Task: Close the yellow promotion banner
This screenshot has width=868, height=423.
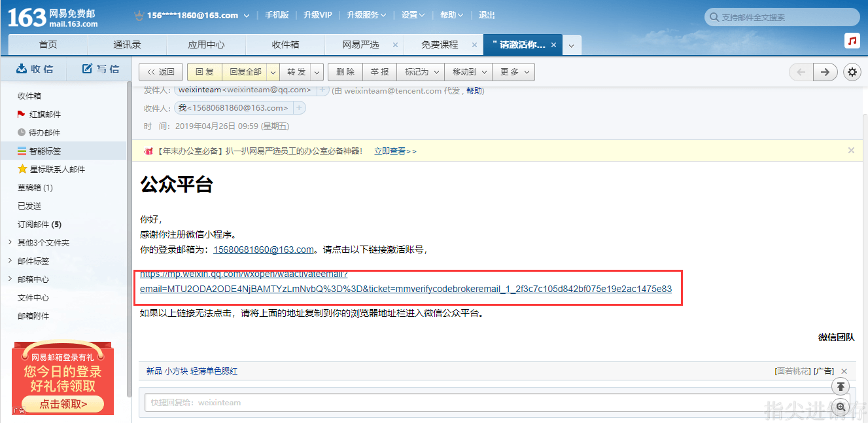Action: click(851, 150)
